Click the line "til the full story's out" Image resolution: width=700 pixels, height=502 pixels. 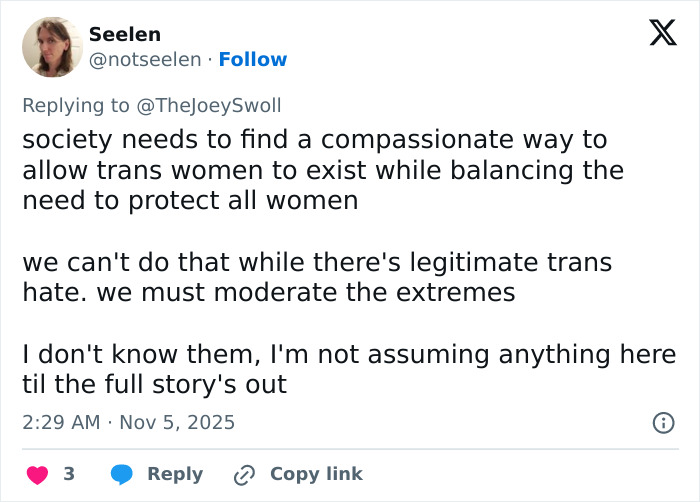154,384
